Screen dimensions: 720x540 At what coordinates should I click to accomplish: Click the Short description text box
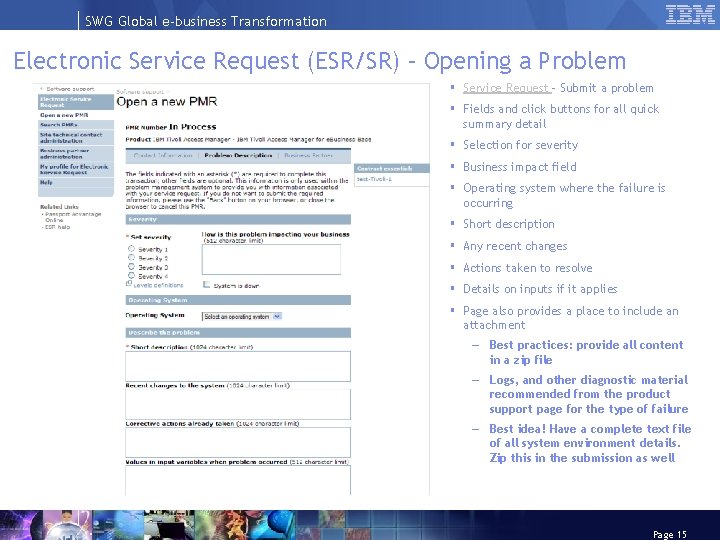(x=238, y=366)
